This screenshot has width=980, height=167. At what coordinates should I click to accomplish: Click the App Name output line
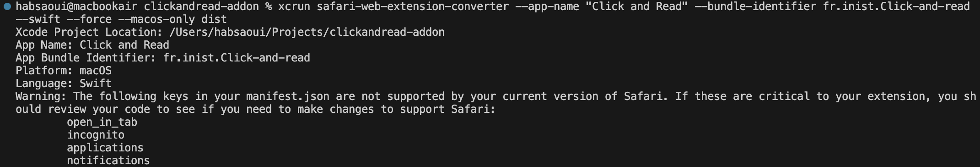92,45
